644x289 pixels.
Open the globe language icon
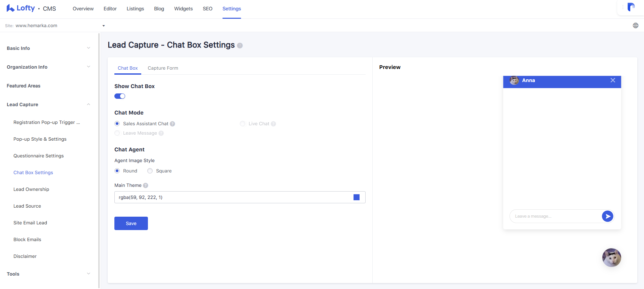click(x=636, y=25)
